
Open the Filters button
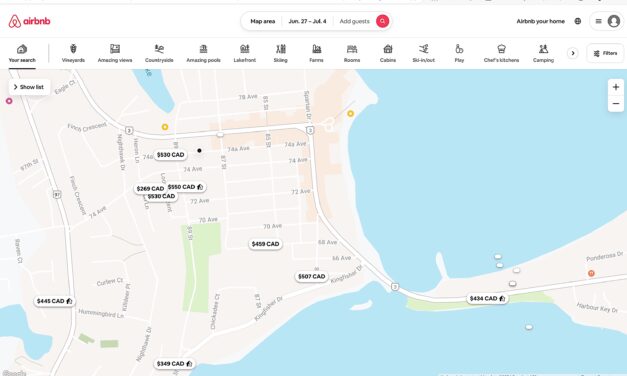[x=605, y=53]
